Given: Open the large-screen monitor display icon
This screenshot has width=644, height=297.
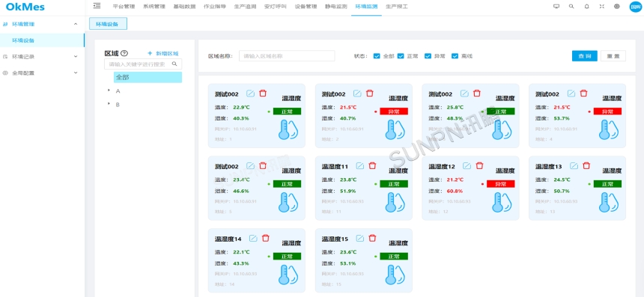Looking at the screenshot, I should point(556,6).
